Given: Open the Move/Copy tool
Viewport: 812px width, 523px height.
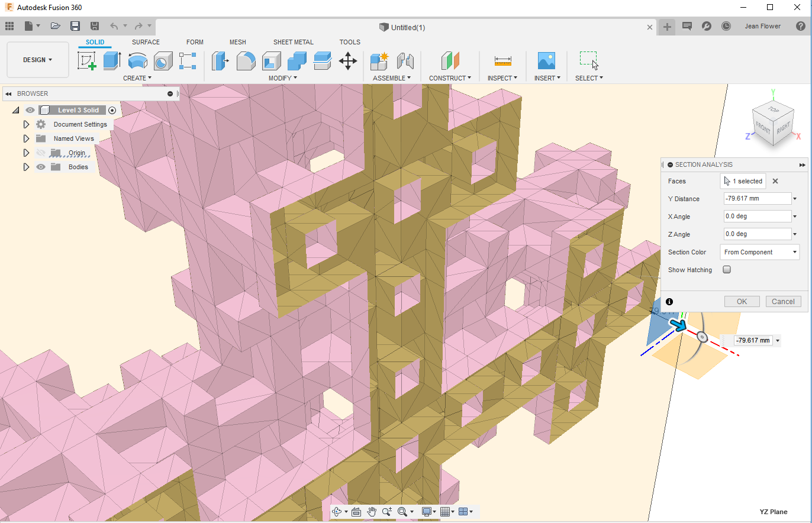Looking at the screenshot, I should [348, 60].
